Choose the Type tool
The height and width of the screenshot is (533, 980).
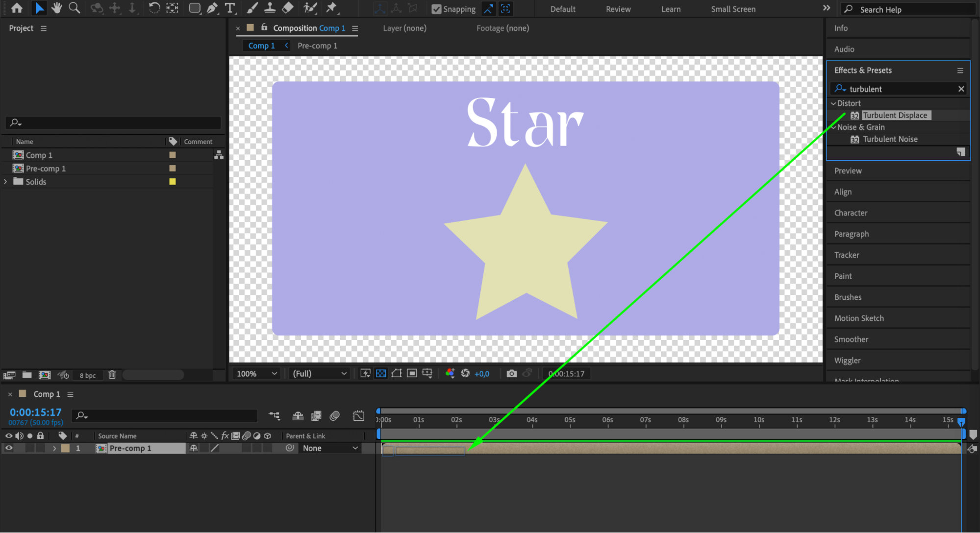(x=229, y=8)
